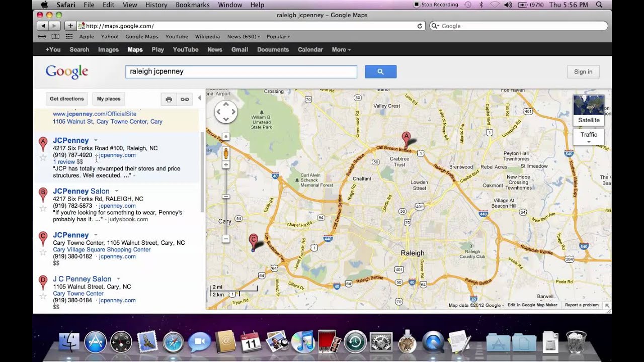This screenshot has height=362, width=644.
Task: Switch to Satellite view thumbnail
Action: [589, 110]
